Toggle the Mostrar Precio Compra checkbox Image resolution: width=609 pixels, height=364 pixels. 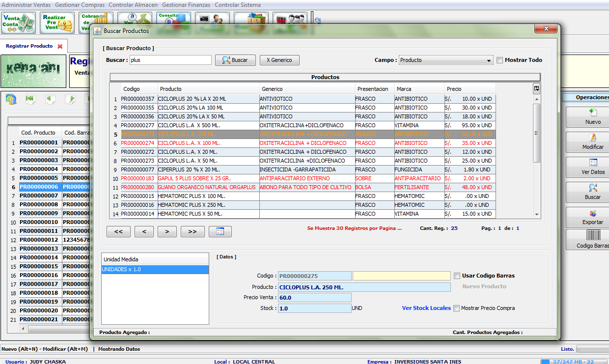coord(456,308)
